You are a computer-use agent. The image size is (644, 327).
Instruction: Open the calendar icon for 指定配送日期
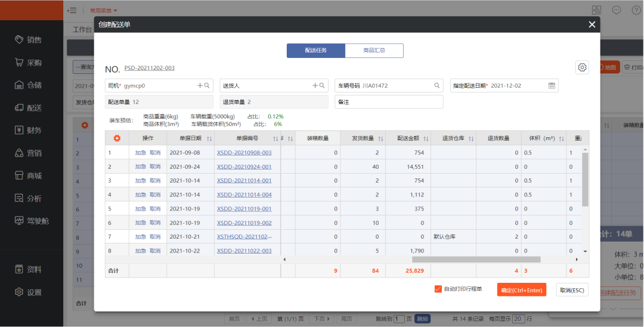[x=552, y=86]
